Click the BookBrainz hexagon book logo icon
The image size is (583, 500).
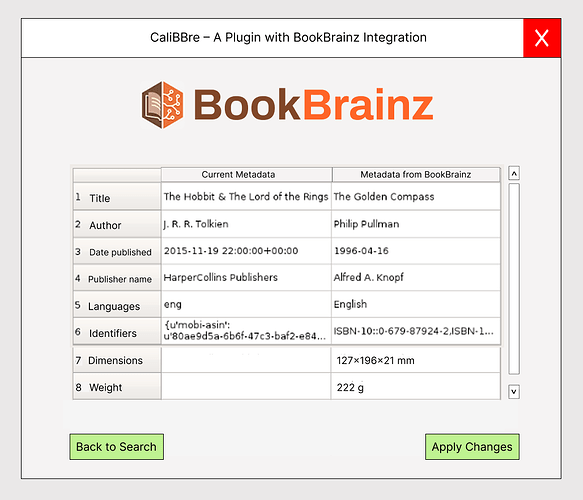[162, 105]
